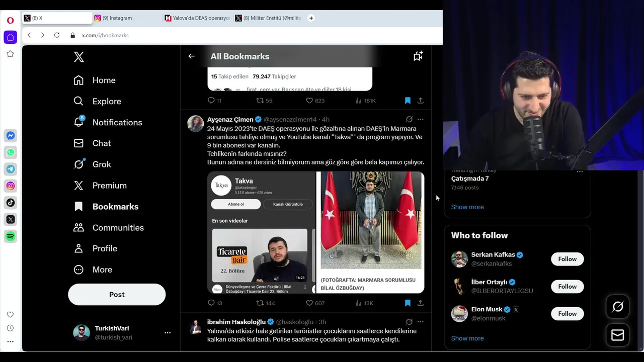The image size is (644, 362).
Task: Share the post with 607 likes
Action: coord(421,303)
